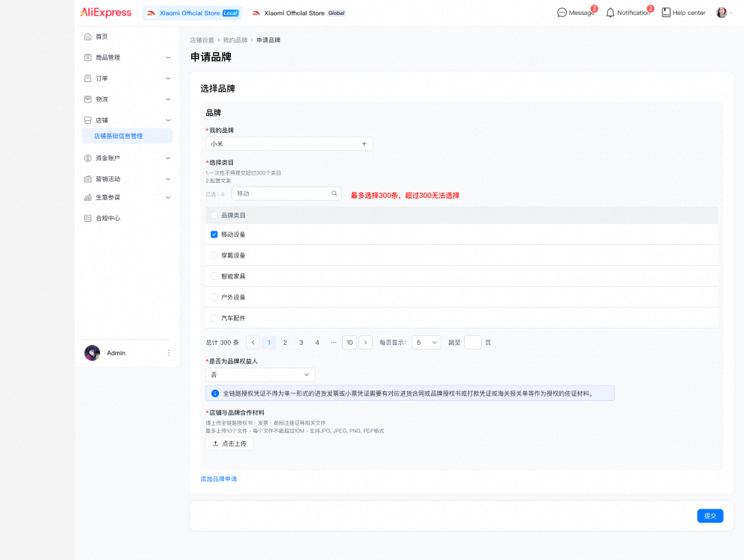Open Notification bell icon
The image size is (744, 560).
610,13
